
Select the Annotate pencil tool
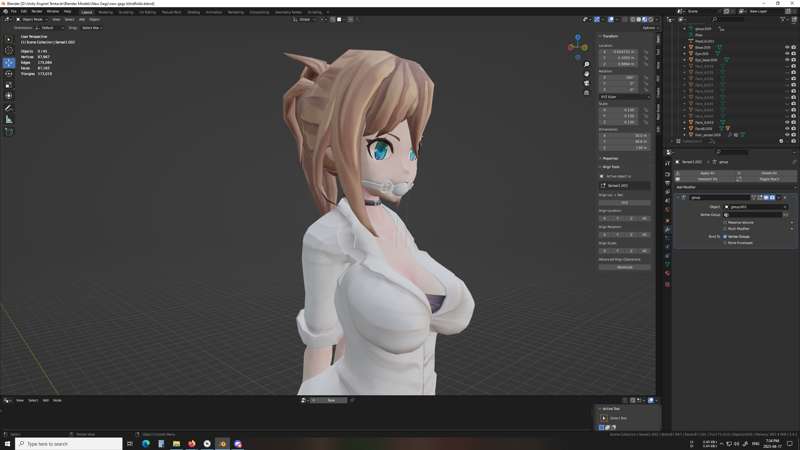point(9,108)
